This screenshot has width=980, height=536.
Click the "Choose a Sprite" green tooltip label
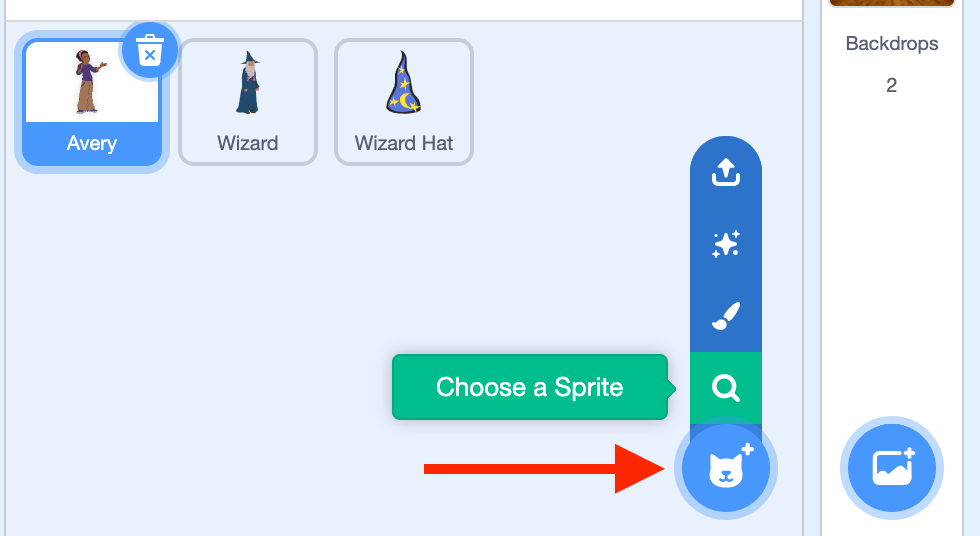pos(529,387)
